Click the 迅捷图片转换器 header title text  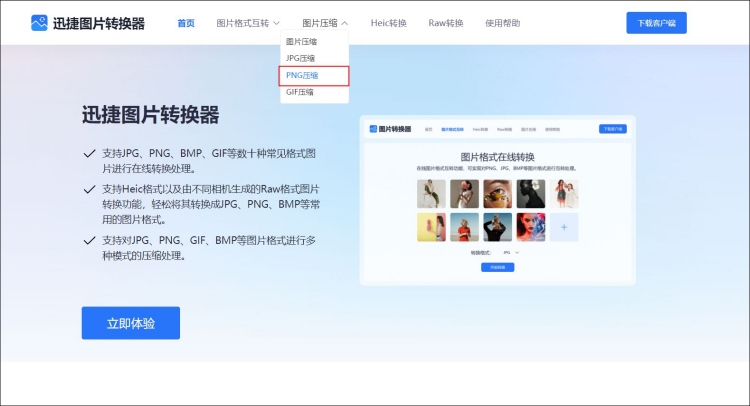point(99,23)
